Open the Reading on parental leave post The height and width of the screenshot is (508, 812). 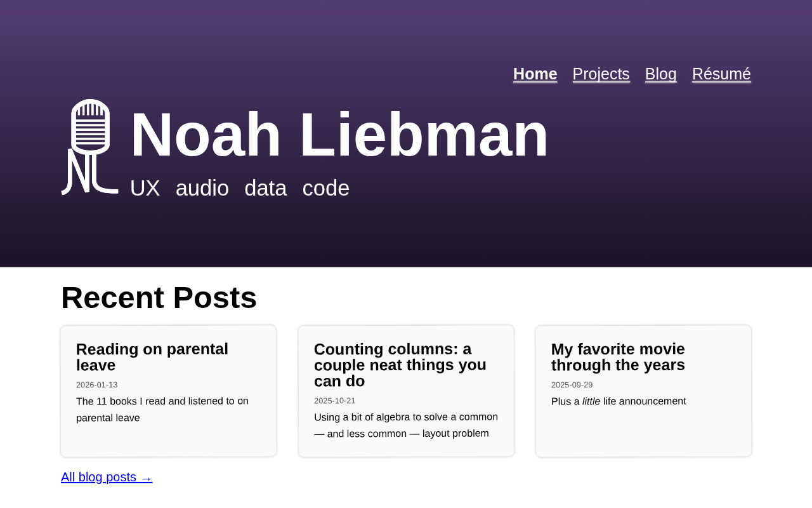pos(152,357)
